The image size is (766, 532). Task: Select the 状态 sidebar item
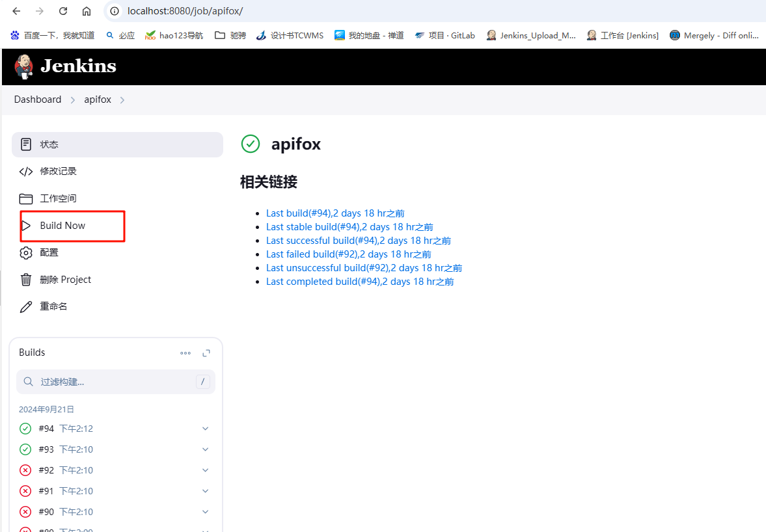[x=117, y=144]
